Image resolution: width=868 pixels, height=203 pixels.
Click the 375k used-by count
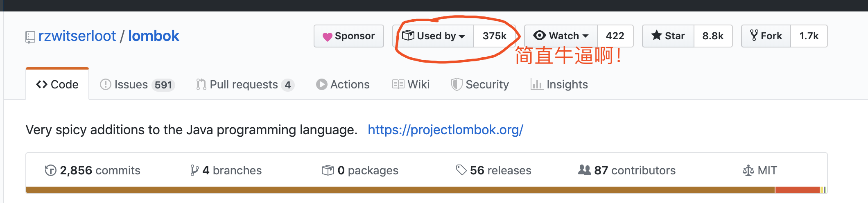494,36
